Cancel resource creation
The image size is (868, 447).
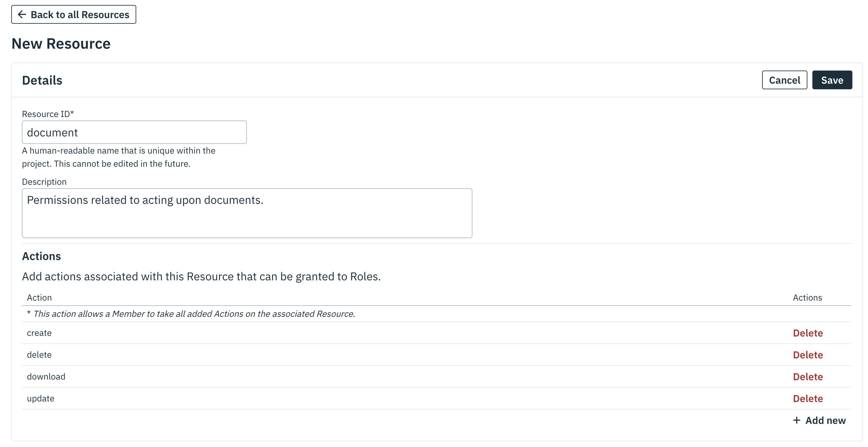[x=785, y=80]
